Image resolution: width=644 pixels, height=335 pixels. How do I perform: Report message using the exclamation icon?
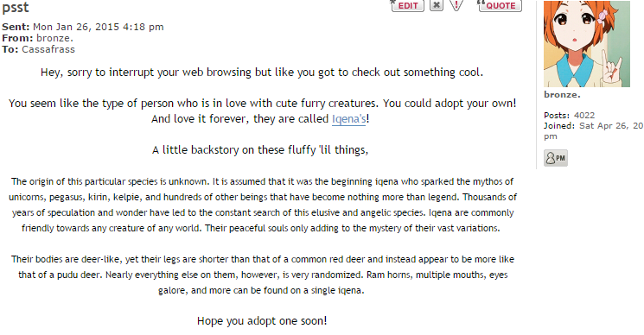click(456, 5)
